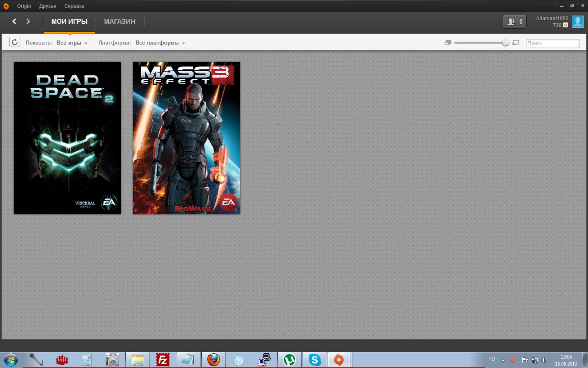This screenshot has height=368, width=588.
Task: Open the red crown-shaped taskbar app
Action: tap(62, 360)
